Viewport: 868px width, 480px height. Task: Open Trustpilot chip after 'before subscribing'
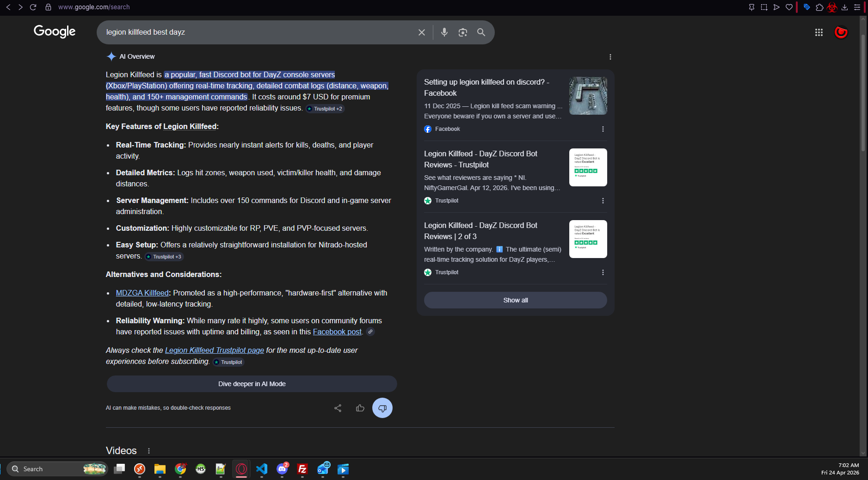[x=228, y=362]
